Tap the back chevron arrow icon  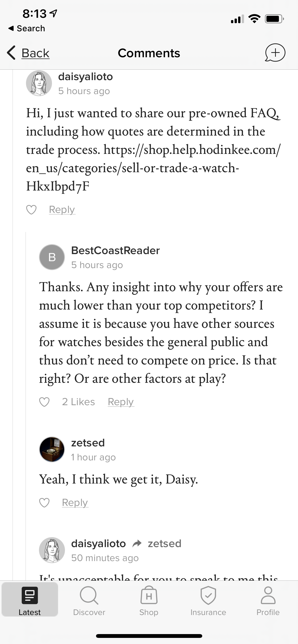11,53
